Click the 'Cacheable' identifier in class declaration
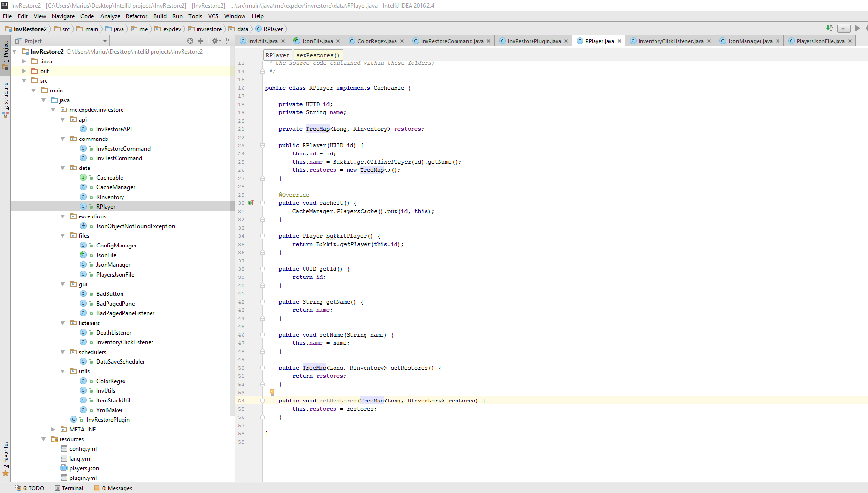 click(389, 88)
